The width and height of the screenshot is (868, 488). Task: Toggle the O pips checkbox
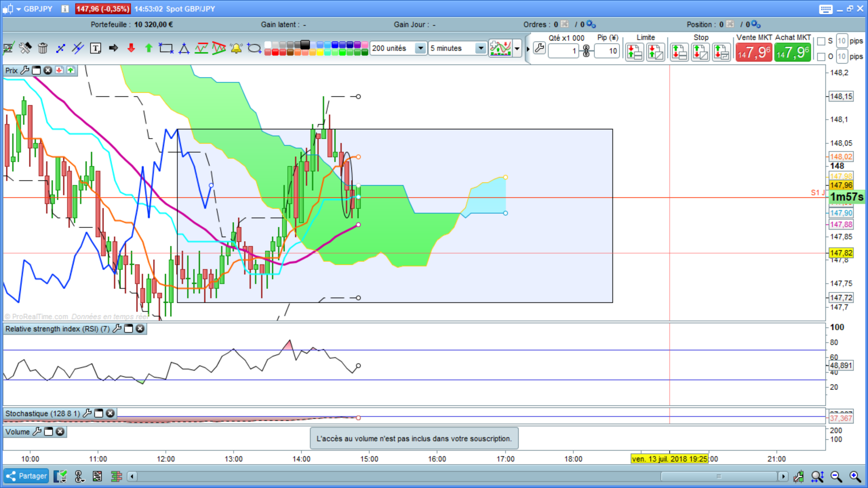pos(821,56)
